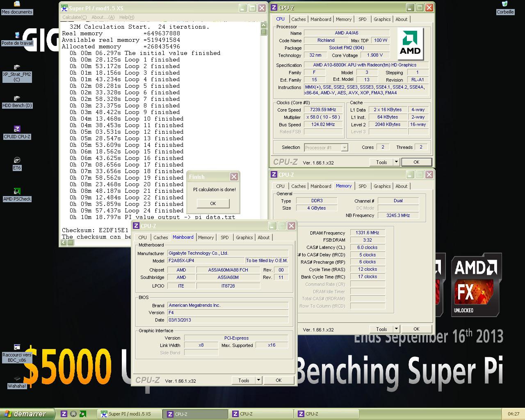This screenshot has width=525, height=420.
Task: Expand Processor #1 selection dropdown
Action: (x=345, y=147)
